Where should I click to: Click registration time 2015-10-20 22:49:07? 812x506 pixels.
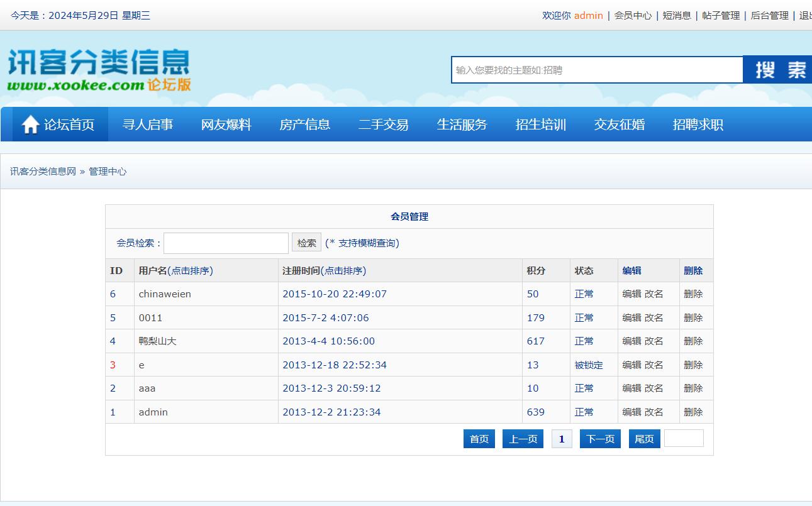tap(335, 294)
